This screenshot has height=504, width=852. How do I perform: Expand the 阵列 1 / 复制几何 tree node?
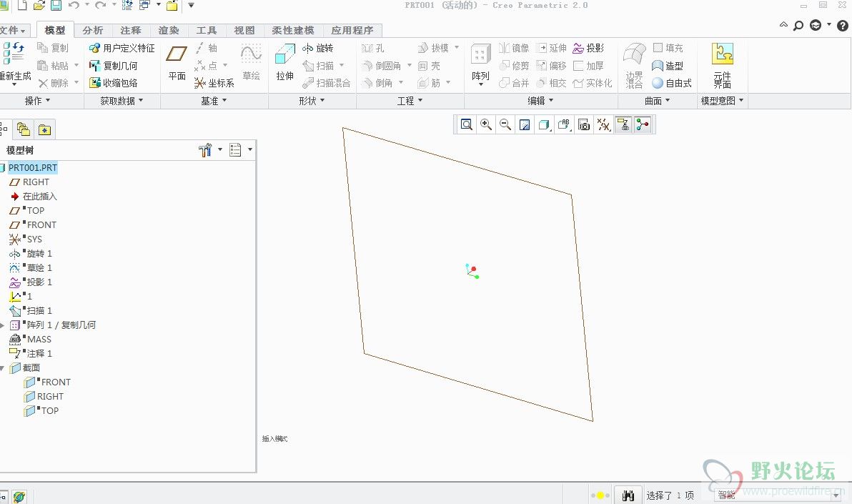pyautogui.click(x=2, y=325)
